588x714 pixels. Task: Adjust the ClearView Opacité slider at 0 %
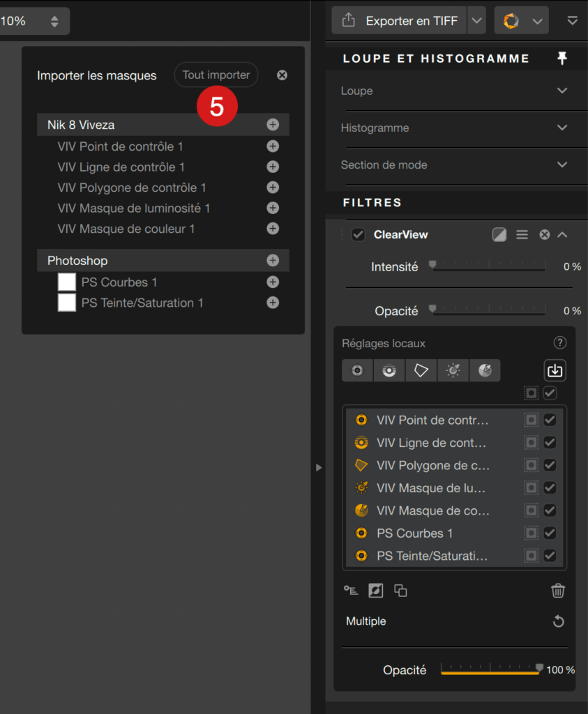click(x=488, y=310)
